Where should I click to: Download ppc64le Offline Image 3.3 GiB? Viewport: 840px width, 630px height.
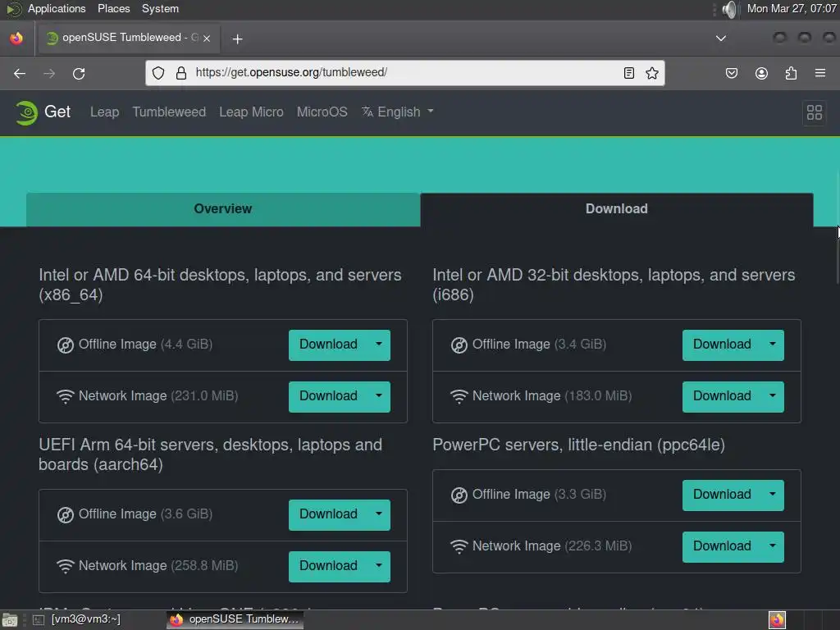tap(722, 495)
